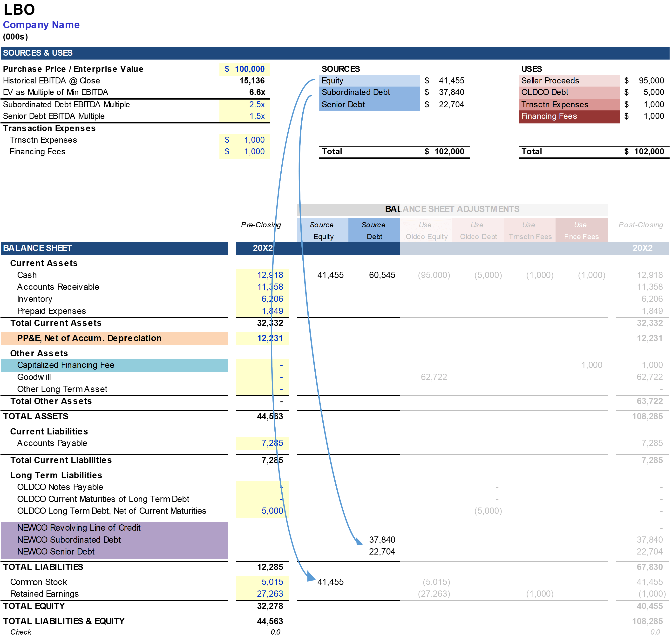Click post-closing TOTAL LIABILITIES 67,830

pyautogui.click(x=650, y=567)
